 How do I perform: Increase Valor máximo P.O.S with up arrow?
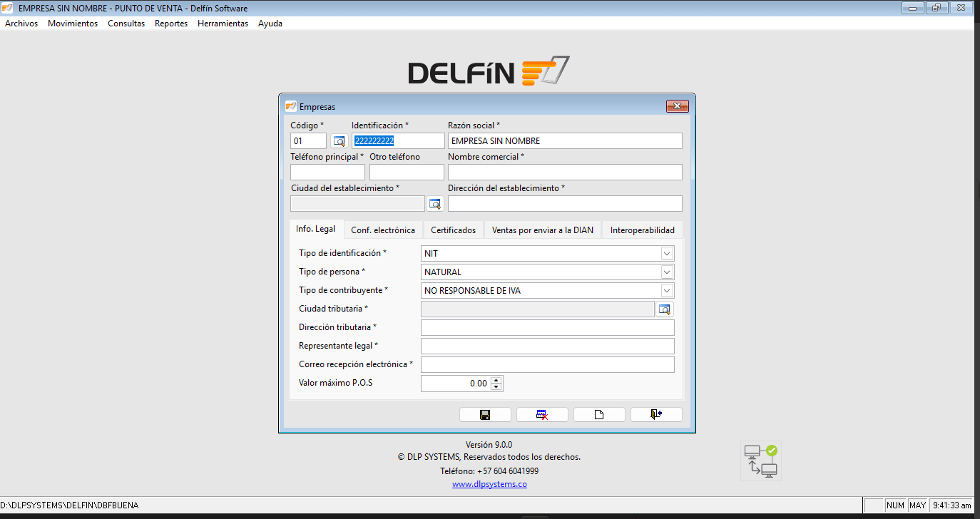click(x=496, y=380)
